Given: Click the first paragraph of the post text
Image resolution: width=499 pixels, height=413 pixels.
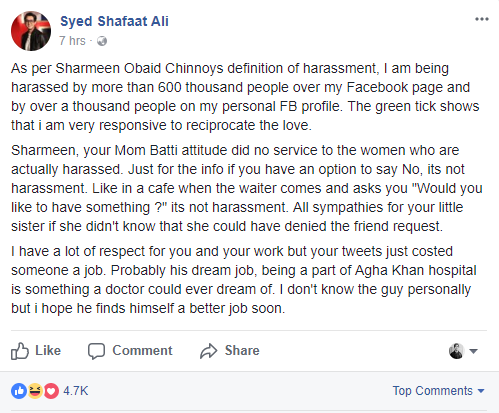Looking at the screenshot, I should click(x=245, y=97).
